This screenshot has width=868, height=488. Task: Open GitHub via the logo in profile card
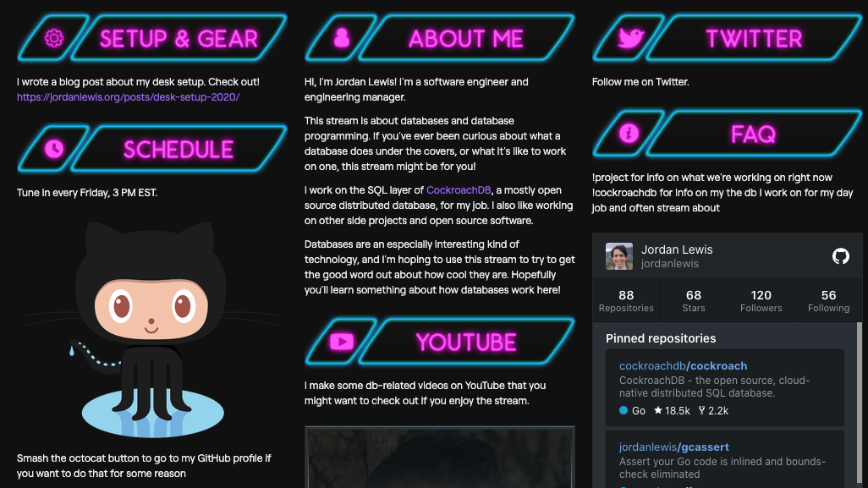[840, 256]
